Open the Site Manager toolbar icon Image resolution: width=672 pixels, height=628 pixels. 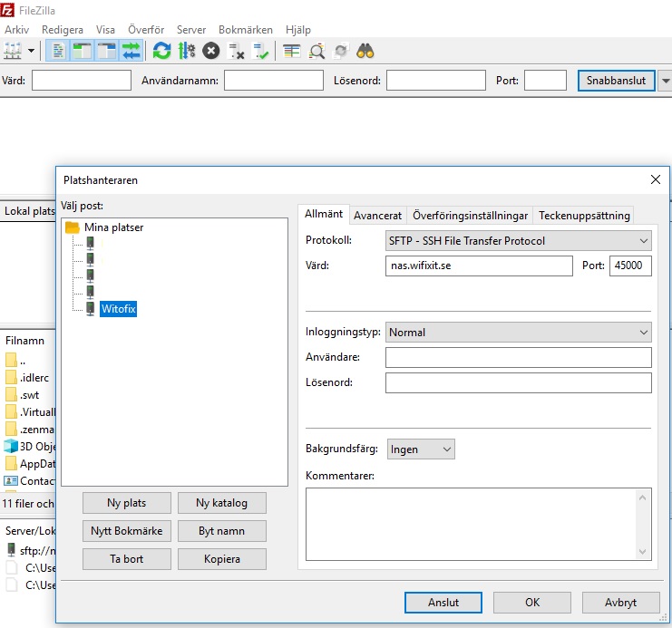14,52
